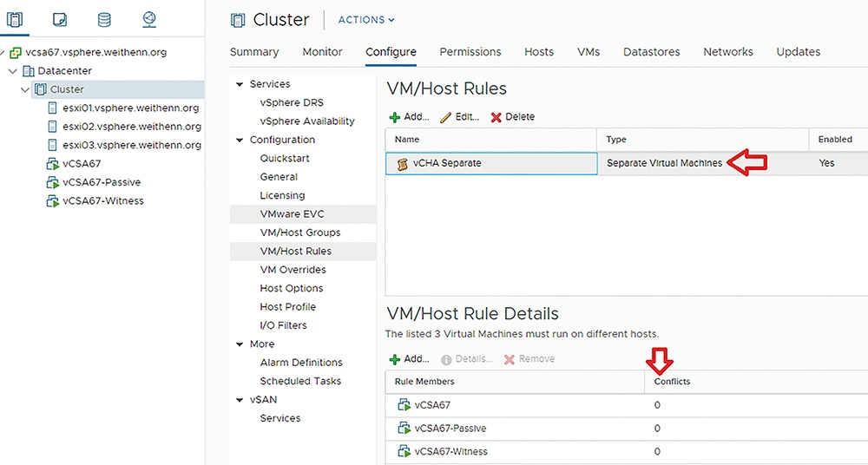868x465 pixels.
Task: Collapse the vcsa67.vsphere.weithenn.org root node
Action: (3, 53)
